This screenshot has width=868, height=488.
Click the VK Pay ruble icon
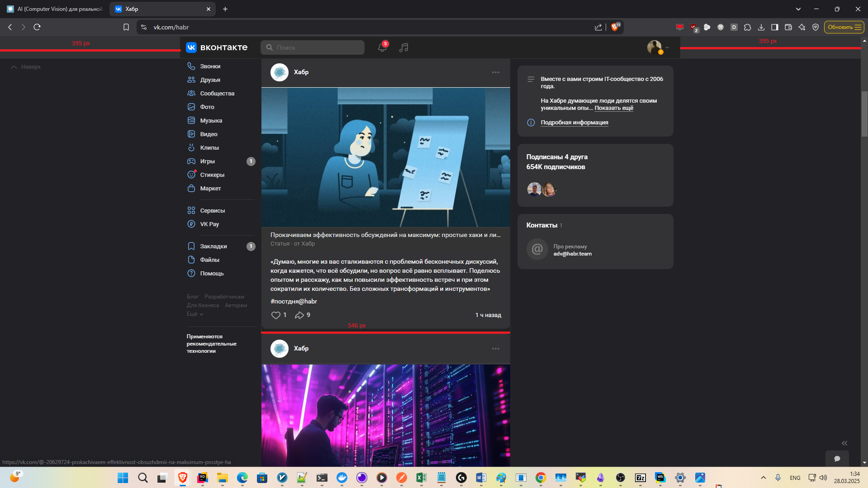tap(191, 224)
